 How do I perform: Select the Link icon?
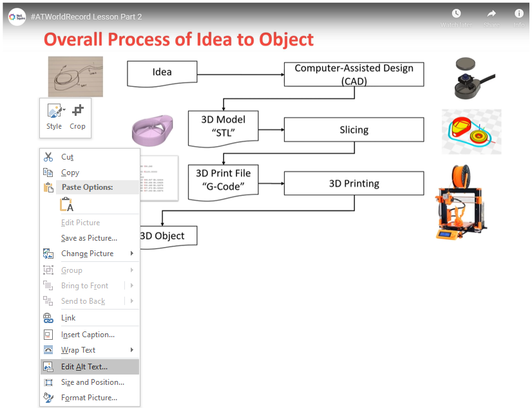(x=48, y=317)
